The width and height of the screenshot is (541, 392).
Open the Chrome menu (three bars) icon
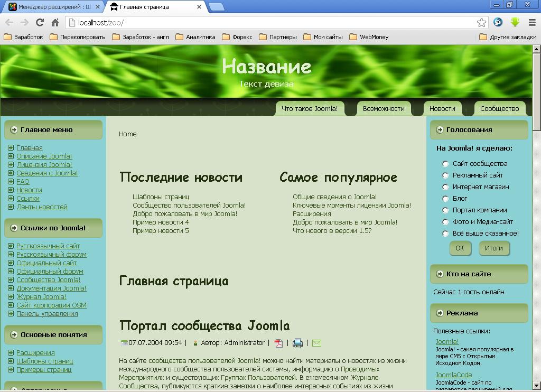[x=533, y=23]
